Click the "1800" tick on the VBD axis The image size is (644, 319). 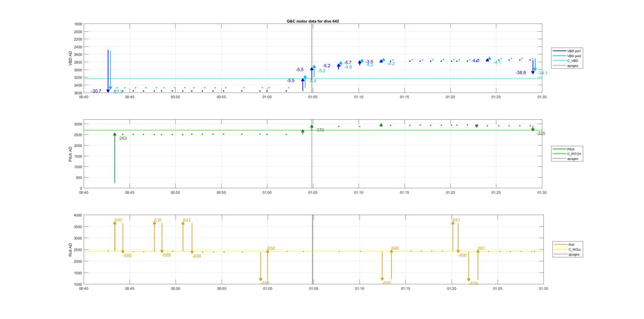tap(78, 24)
